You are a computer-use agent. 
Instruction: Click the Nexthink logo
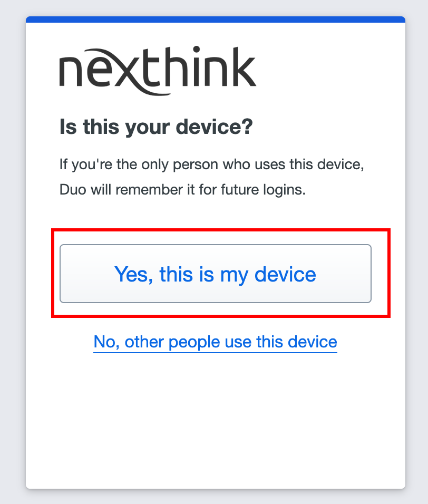coord(158,70)
